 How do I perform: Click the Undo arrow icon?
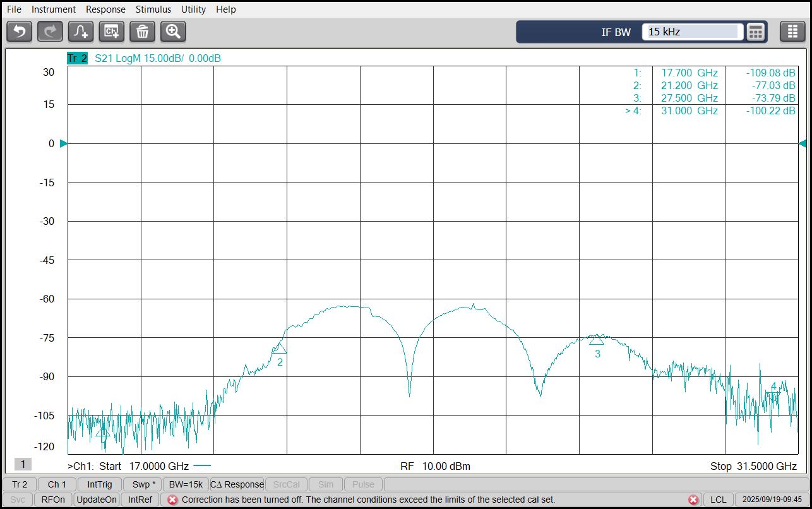pyautogui.click(x=19, y=31)
